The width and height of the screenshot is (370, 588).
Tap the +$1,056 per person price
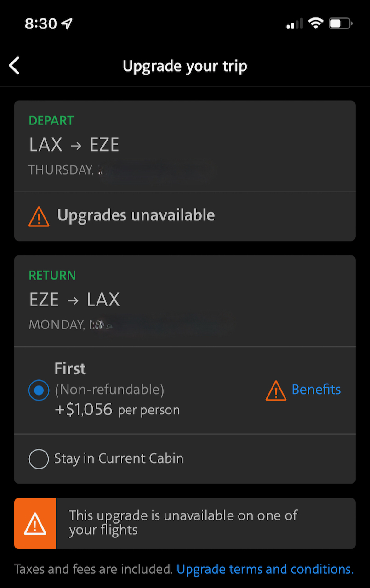click(117, 409)
